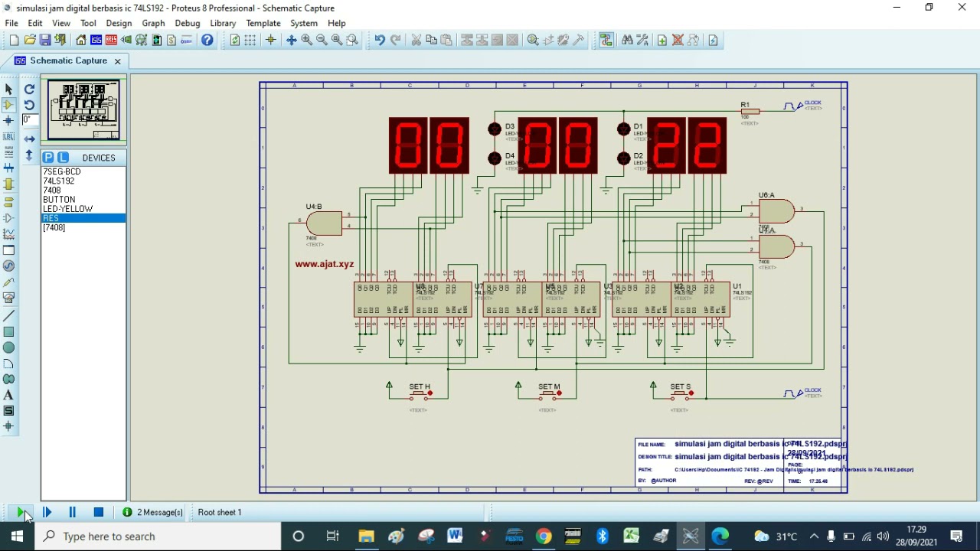Click the Zoom In toolbar icon
The image size is (980, 551).
tap(307, 40)
